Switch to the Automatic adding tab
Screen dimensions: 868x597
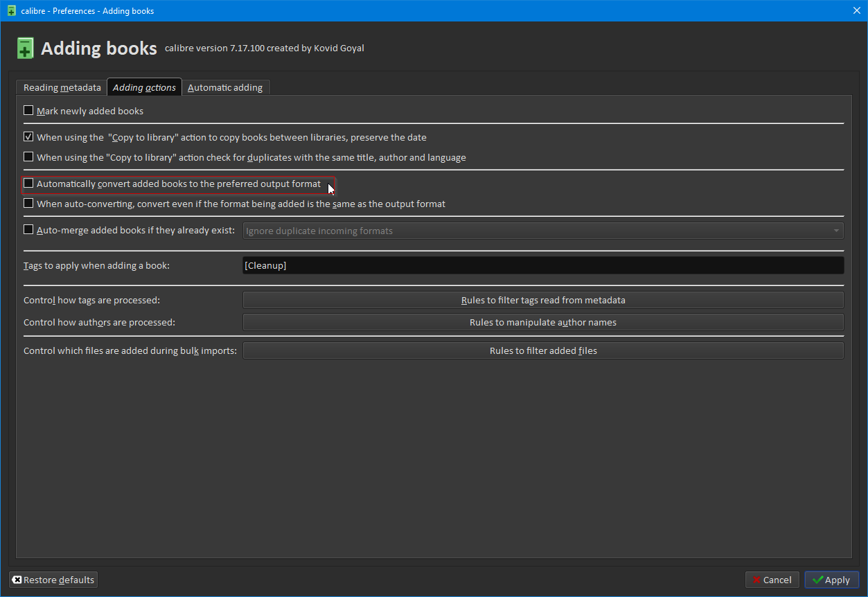(225, 87)
